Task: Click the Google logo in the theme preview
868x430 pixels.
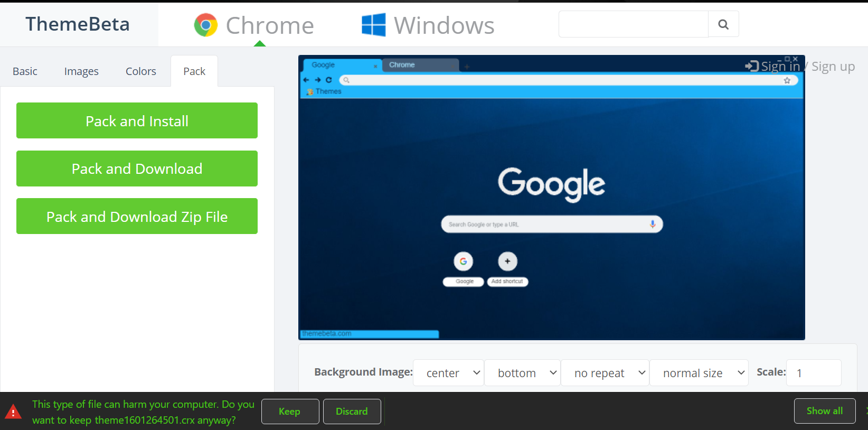Action: click(x=552, y=184)
